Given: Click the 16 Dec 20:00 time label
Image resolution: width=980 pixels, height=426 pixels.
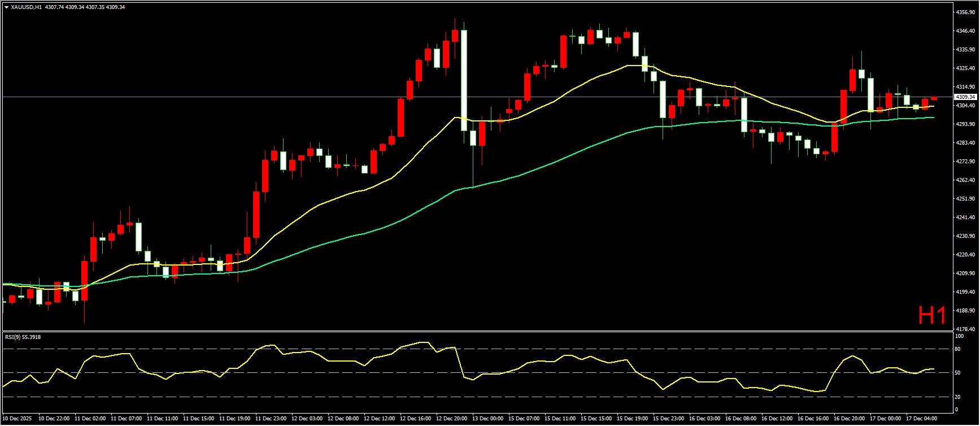Looking at the screenshot, I should (x=849, y=419).
